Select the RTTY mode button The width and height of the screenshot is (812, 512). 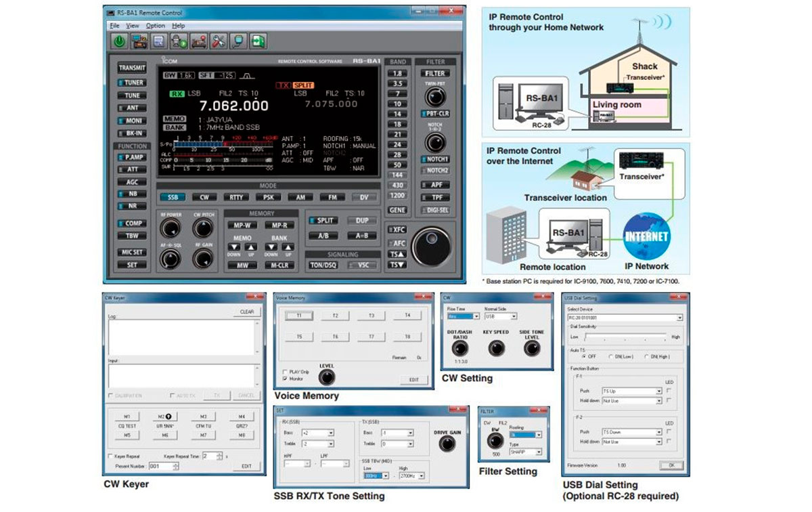pyautogui.click(x=235, y=197)
